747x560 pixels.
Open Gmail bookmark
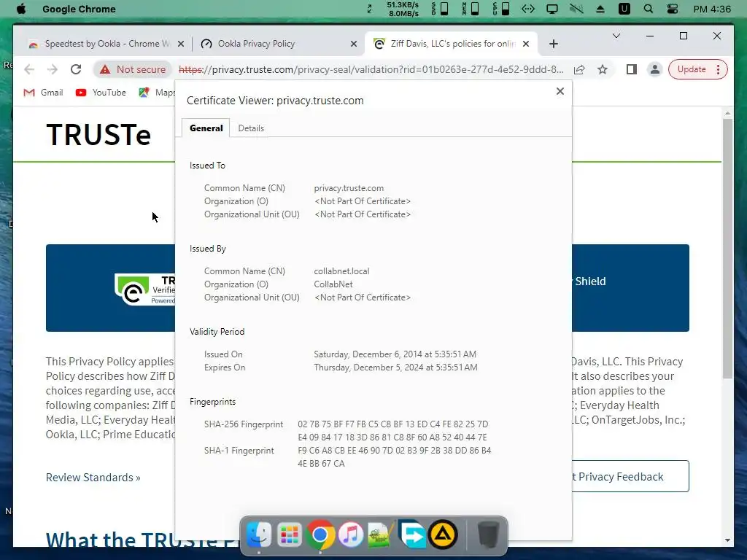[x=43, y=93]
